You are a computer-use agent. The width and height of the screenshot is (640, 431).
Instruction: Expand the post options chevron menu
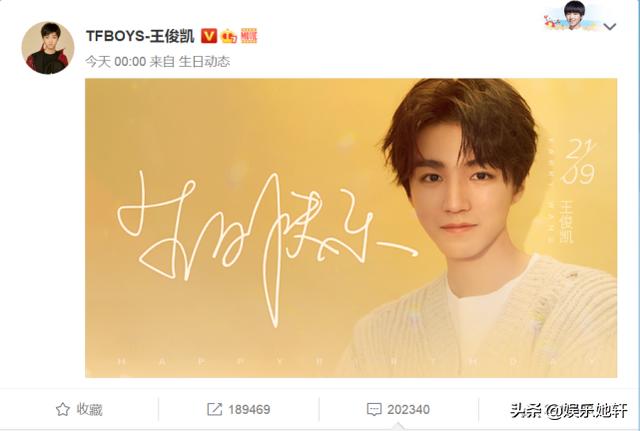click(x=610, y=27)
